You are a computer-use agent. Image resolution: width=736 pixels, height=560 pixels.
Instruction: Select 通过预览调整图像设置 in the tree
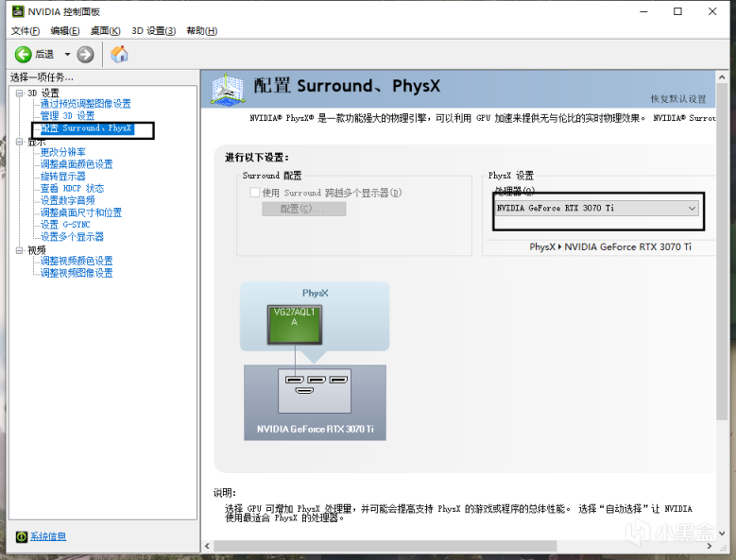85,104
